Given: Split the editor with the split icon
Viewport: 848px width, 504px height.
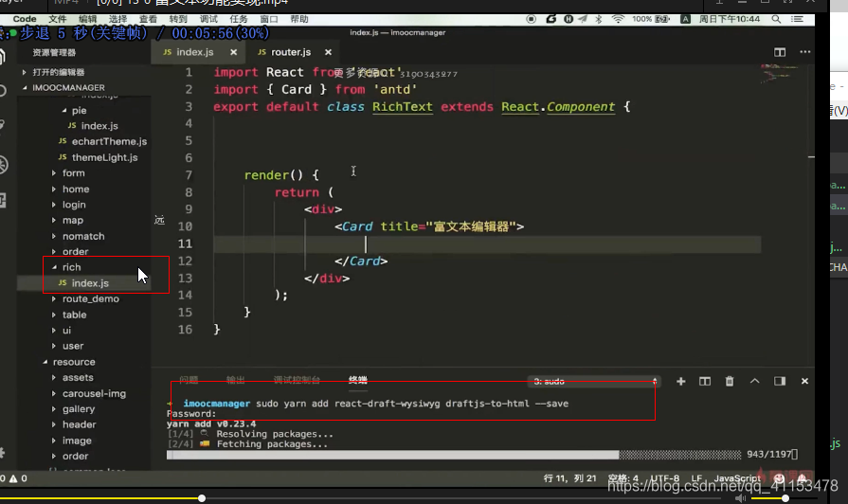Looking at the screenshot, I should pyautogui.click(x=780, y=52).
